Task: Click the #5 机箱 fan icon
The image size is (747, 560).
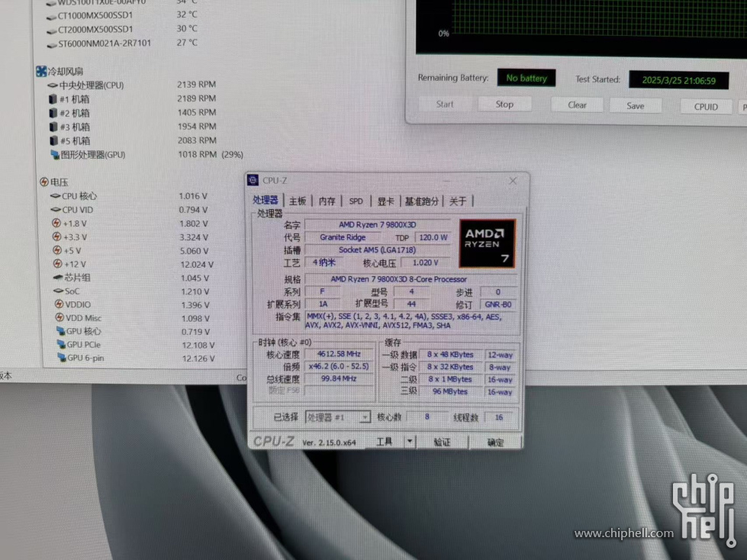Action: coord(54,140)
